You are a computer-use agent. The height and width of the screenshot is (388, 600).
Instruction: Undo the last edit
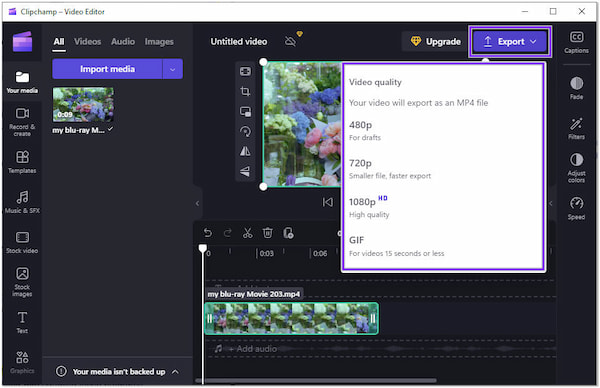click(x=207, y=233)
